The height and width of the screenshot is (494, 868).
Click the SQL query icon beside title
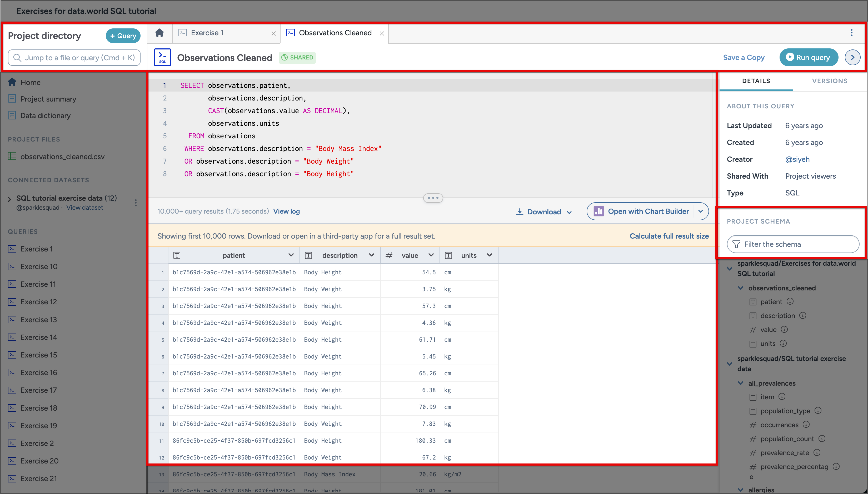click(162, 57)
